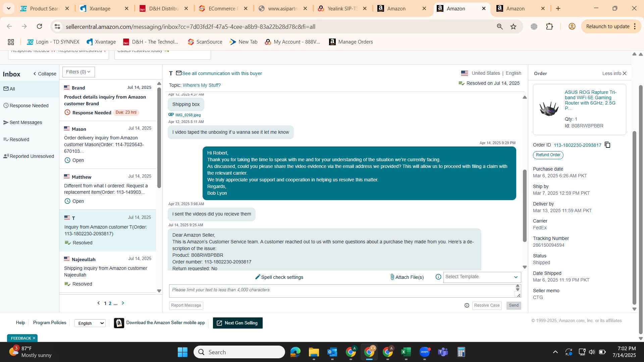Open the Mason order delivery inquiry message
Viewport: 644px width, 362px height.
(108, 145)
